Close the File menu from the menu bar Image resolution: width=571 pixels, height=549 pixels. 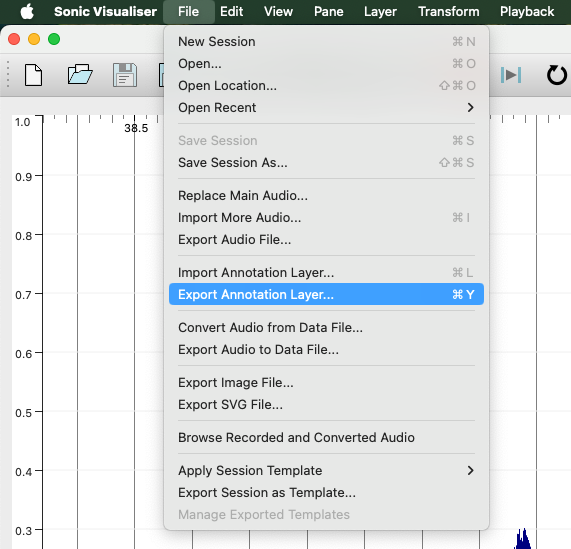(x=189, y=12)
